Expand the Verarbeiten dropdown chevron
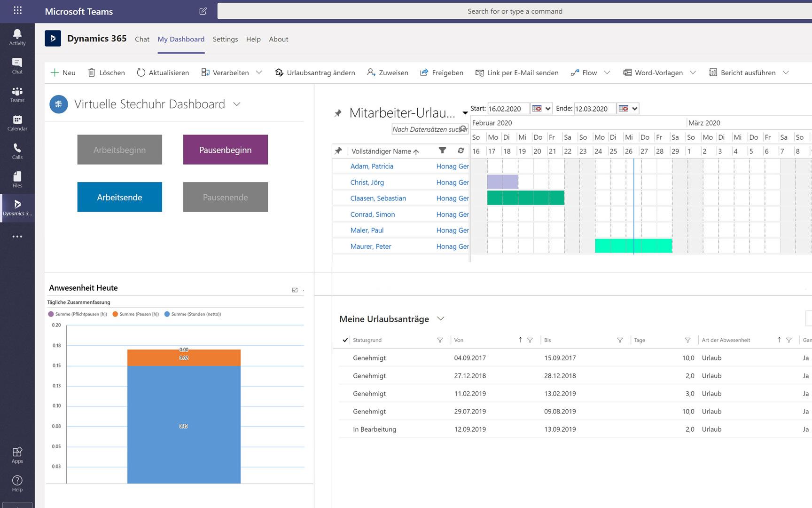 (x=259, y=72)
